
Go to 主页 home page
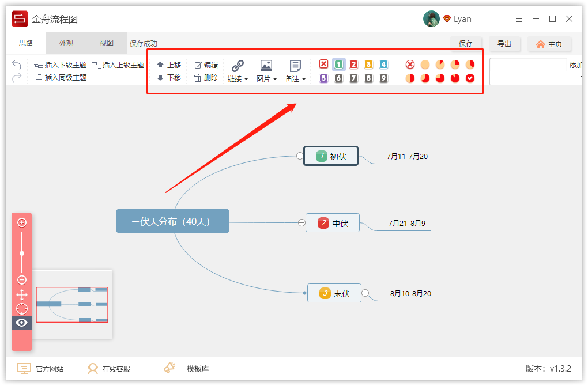549,44
